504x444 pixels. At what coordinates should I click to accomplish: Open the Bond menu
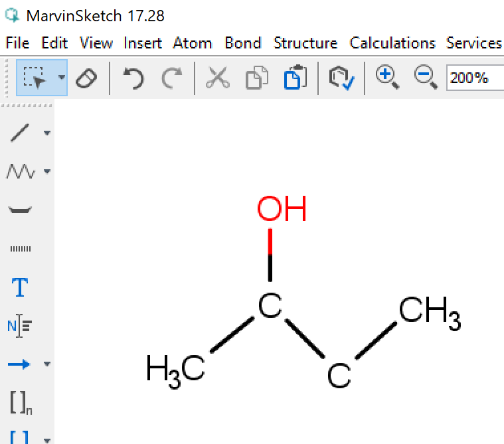coord(242,43)
